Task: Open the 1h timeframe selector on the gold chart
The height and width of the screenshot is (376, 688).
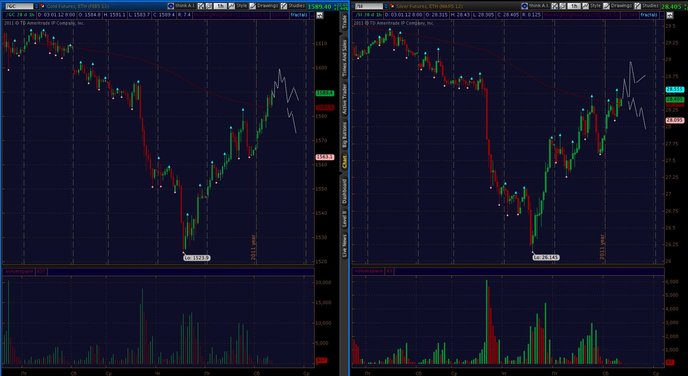Action: coord(221,6)
